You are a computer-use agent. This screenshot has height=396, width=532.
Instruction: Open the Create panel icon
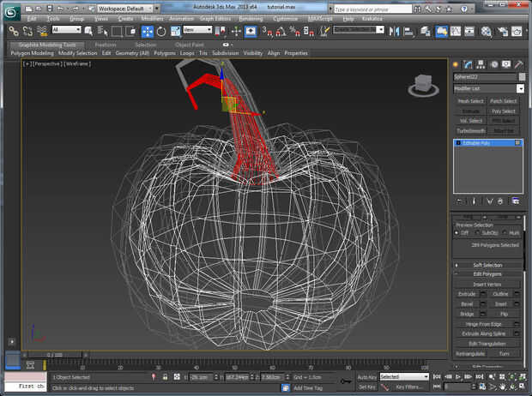456,64
